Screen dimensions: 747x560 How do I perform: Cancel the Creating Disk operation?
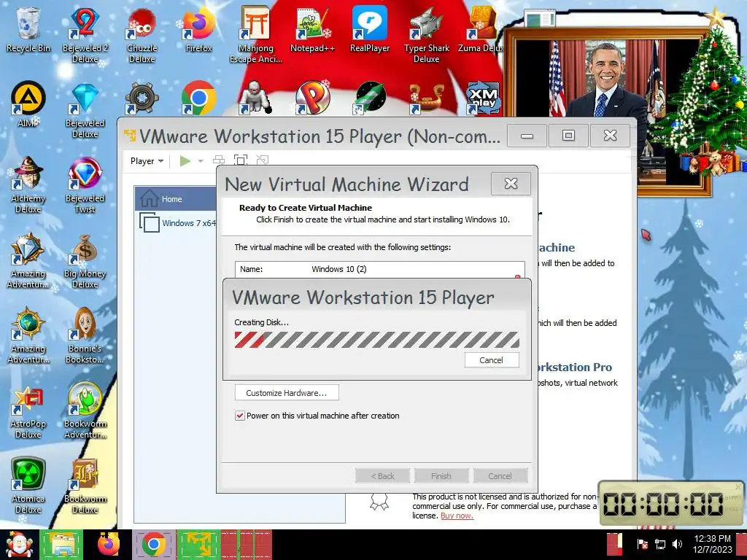[492, 360]
